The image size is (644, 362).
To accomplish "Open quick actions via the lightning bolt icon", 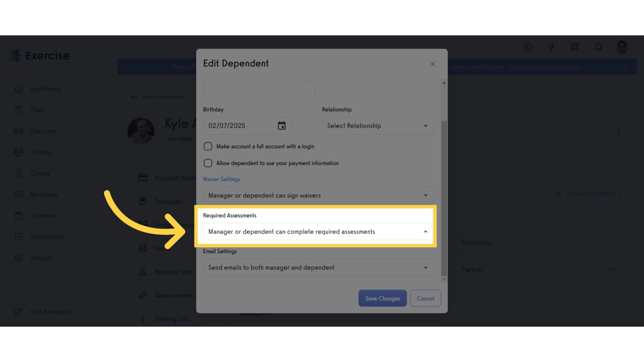I will [551, 47].
